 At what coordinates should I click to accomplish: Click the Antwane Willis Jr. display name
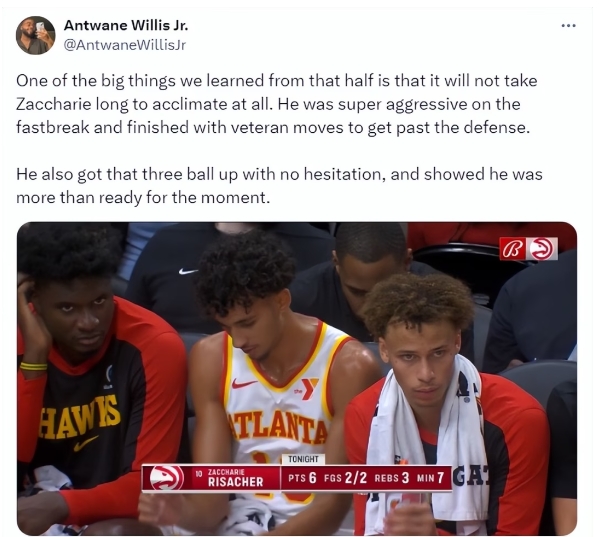126,25
